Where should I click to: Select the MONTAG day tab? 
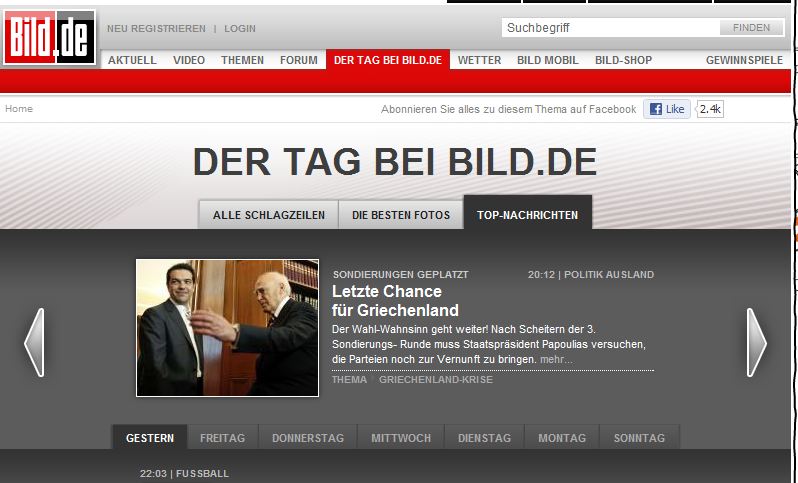pos(562,437)
